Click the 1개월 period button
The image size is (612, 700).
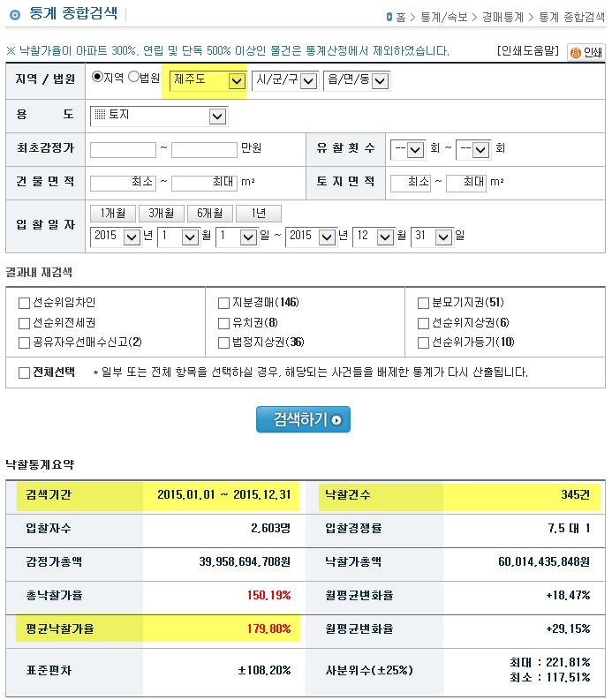112,214
